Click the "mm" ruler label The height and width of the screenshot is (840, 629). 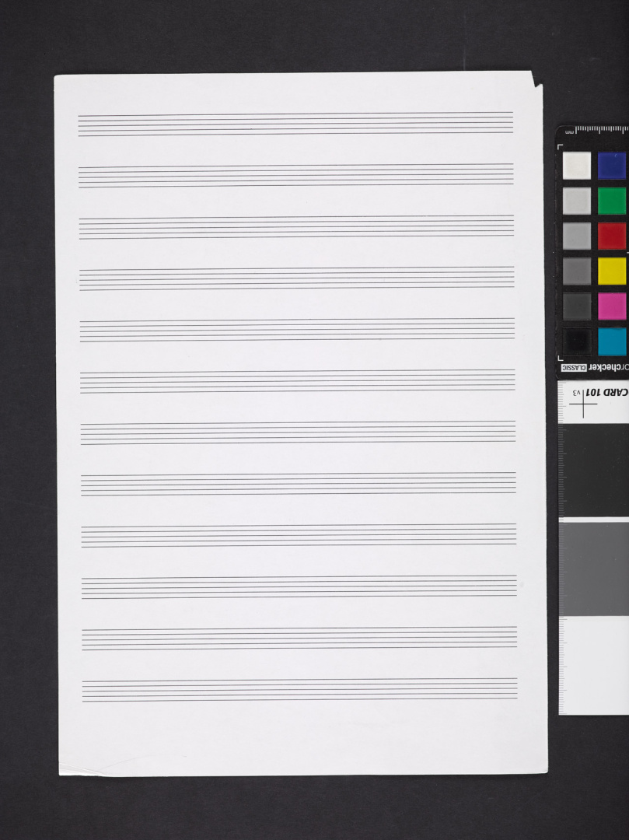click(x=570, y=131)
